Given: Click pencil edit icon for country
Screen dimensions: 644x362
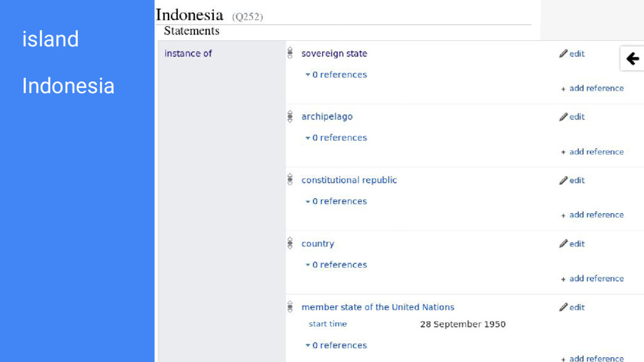Looking at the screenshot, I should click(563, 244).
